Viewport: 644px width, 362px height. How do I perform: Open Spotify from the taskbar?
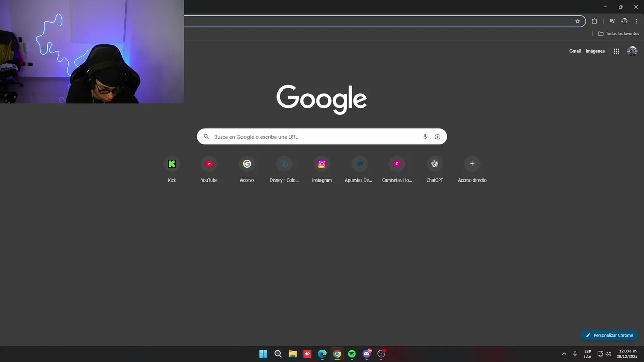pyautogui.click(x=352, y=354)
